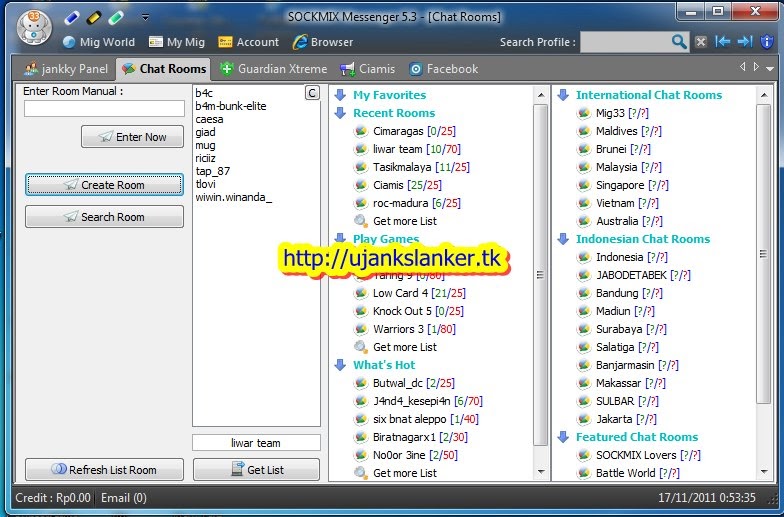Screen dimensions: 784x517
Task: Click the six bnat aleppo room icon
Action: (360, 419)
